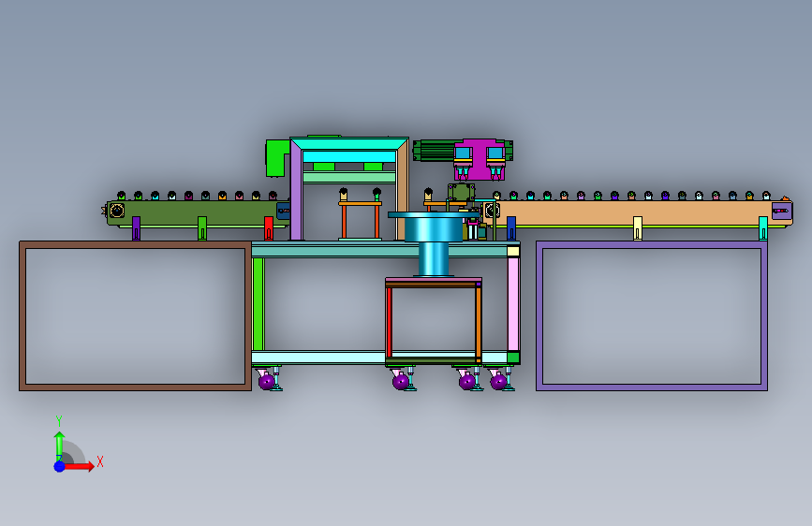Select the pale yellow conveyor support bracket

pos(638,228)
